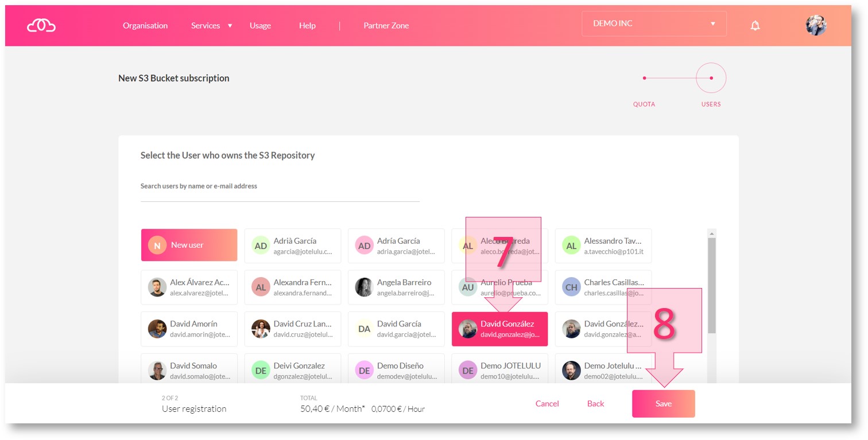This screenshot has width=868, height=440.
Task: Open the profile avatar menu
Action: [816, 25]
